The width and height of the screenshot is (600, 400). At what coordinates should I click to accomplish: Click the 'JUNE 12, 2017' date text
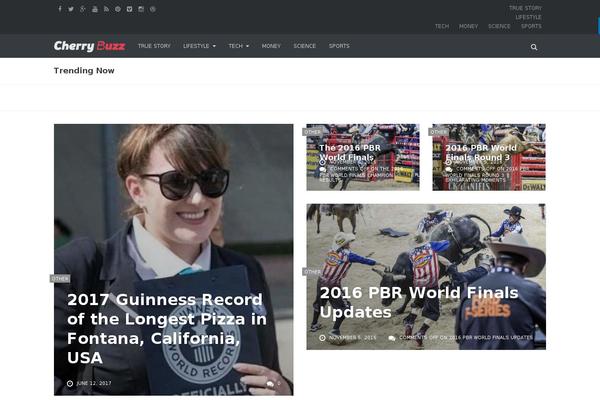(x=94, y=384)
